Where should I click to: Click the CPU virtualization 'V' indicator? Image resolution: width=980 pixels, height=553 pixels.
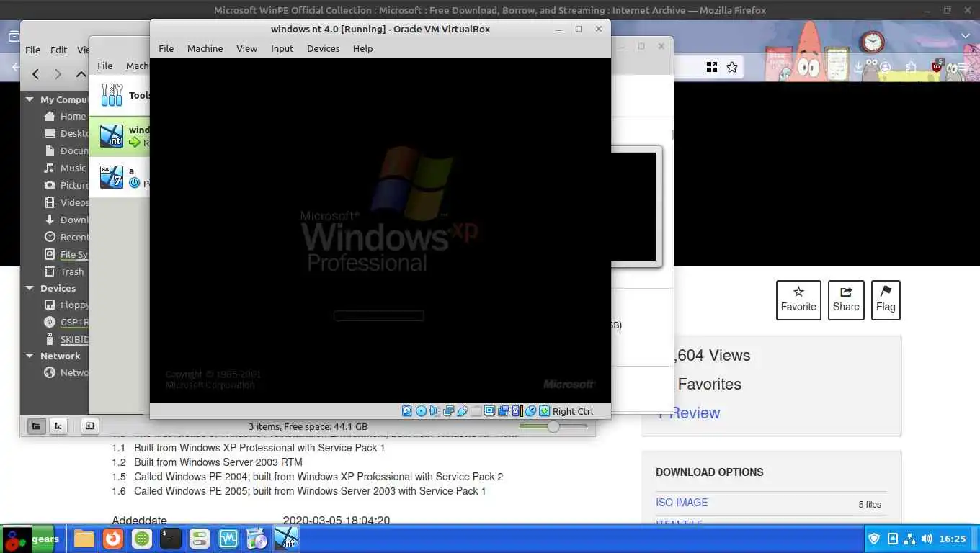click(517, 411)
